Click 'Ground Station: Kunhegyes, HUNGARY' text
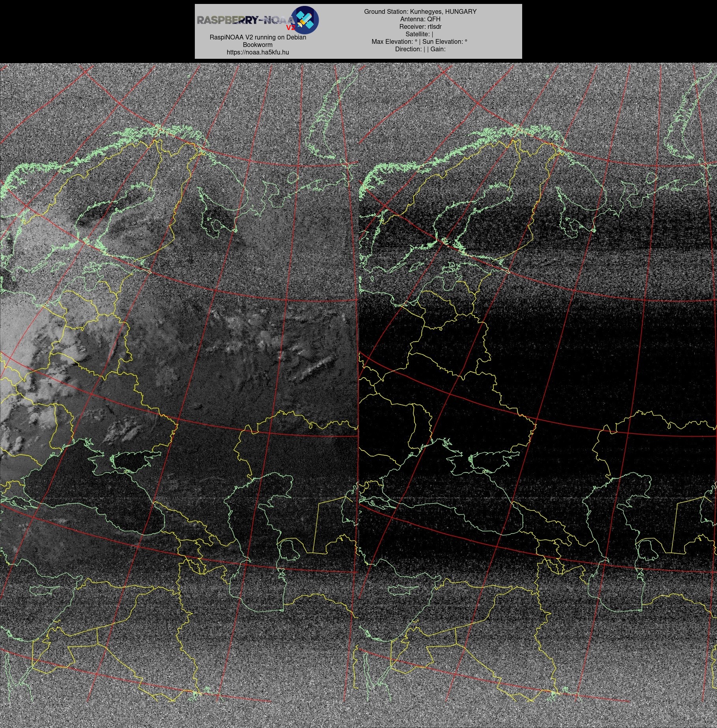This screenshot has width=717, height=728. coord(420,11)
